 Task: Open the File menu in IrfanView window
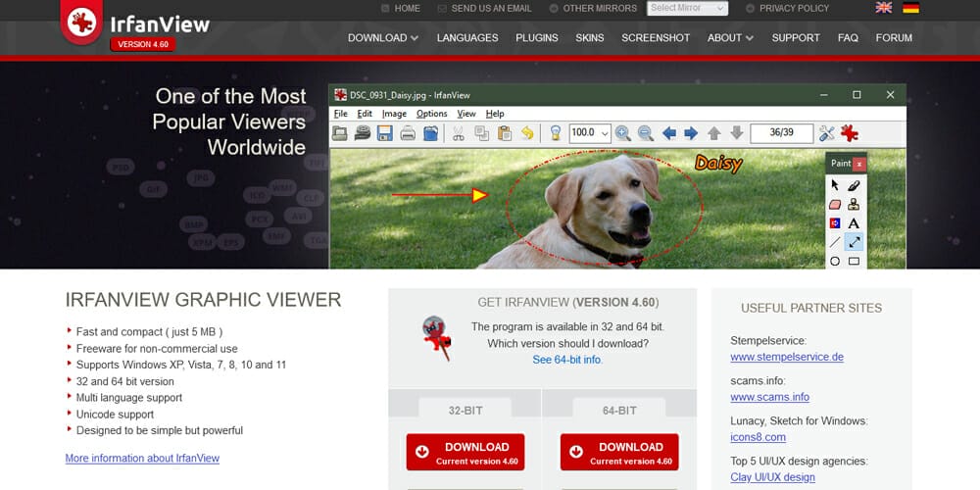341,114
